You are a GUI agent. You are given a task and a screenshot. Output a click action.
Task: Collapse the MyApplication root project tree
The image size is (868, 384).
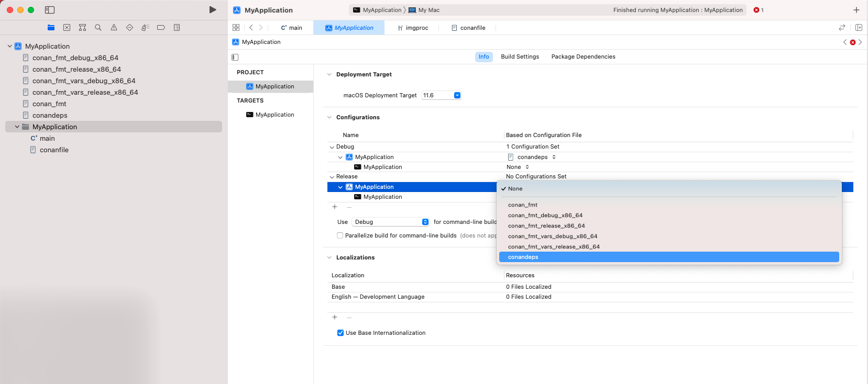tap(10, 47)
